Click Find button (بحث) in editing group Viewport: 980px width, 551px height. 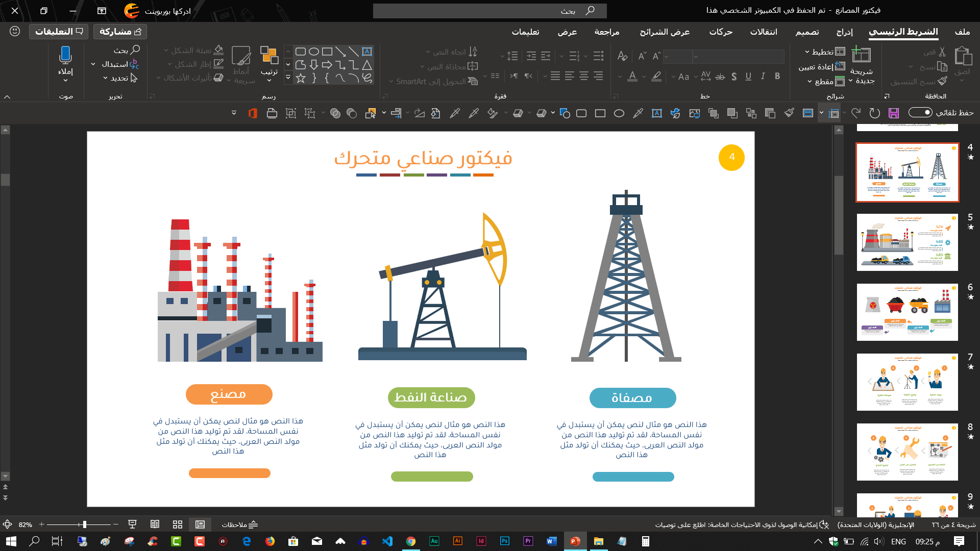coord(127,50)
